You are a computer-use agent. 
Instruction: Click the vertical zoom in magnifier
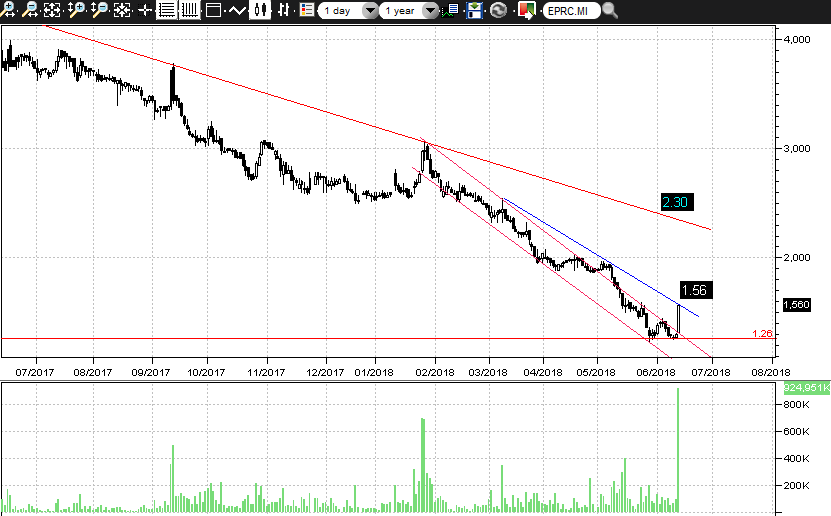coord(76,9)
